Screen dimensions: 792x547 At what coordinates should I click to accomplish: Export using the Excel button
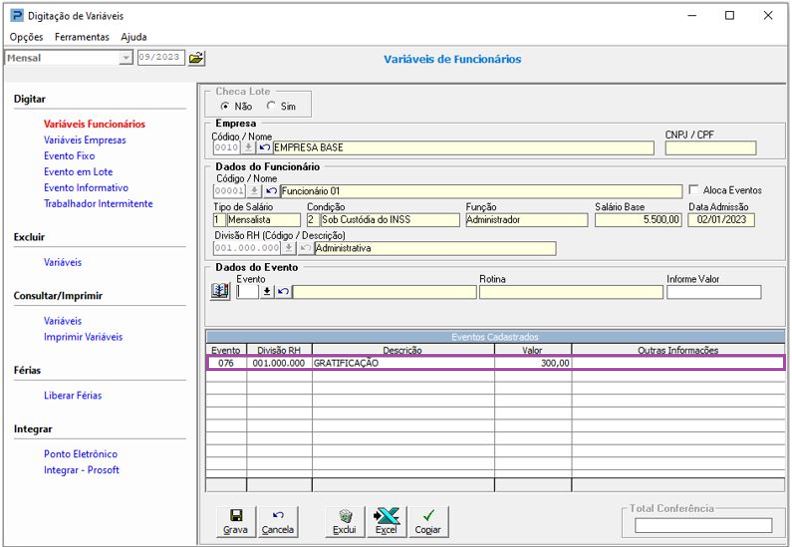coord(386,522)
